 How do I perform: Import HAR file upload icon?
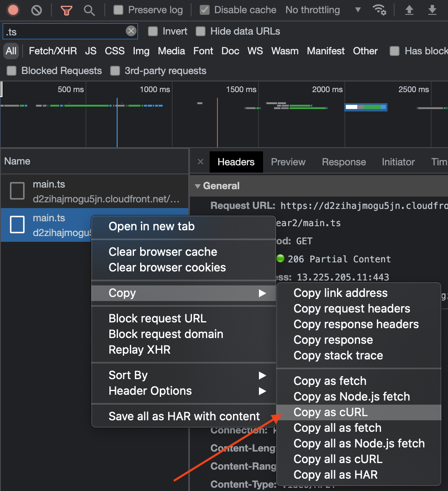409,10
